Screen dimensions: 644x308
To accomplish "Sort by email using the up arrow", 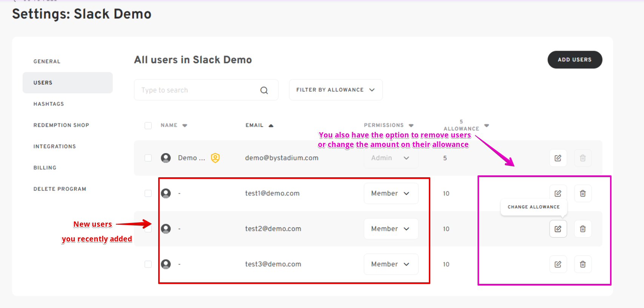I will tap(271, 125).
